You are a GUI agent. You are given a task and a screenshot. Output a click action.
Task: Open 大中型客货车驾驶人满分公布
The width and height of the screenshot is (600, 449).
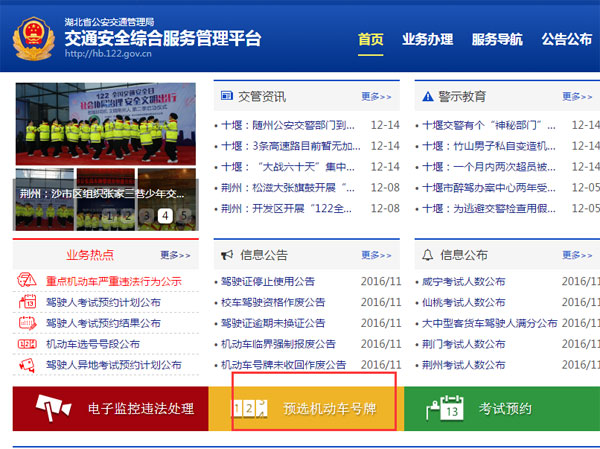pyautogui.click(x=489, y=323)
